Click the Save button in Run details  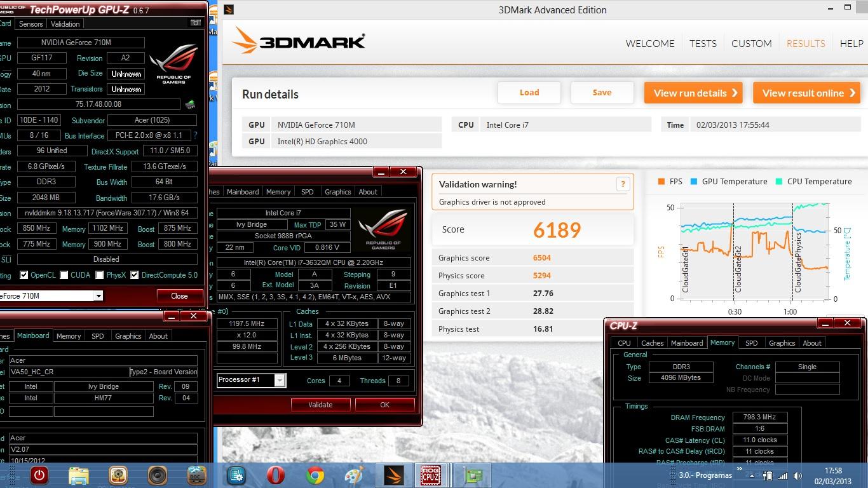(602, 93)
